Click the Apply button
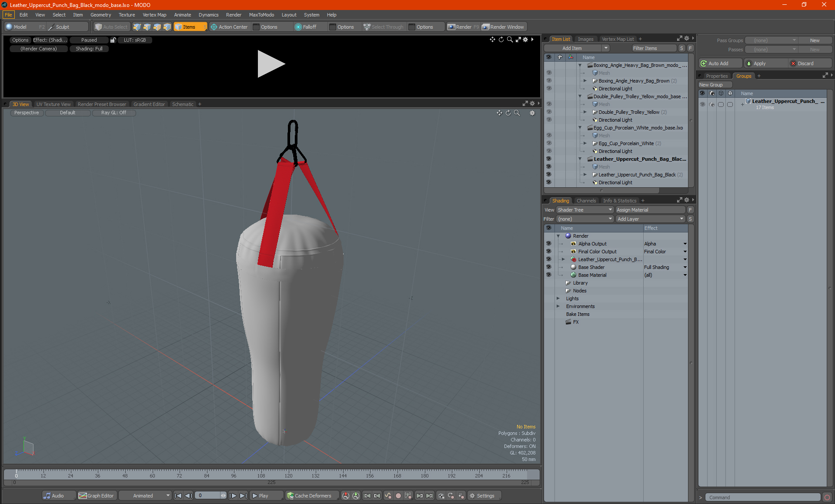835x504 pixels. [766, 63]
